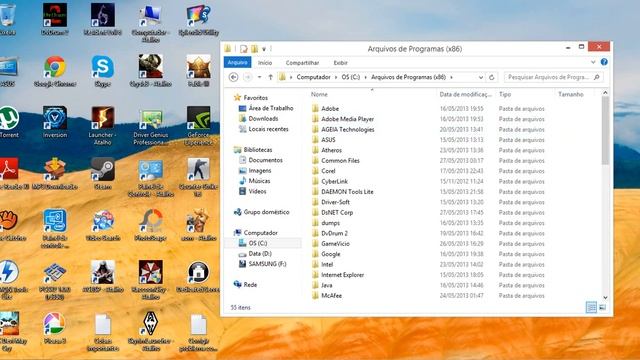Open recent locations dropdown beside forward arrow
The height and width of the screenshot is (360, 640).
click(259, 77)
